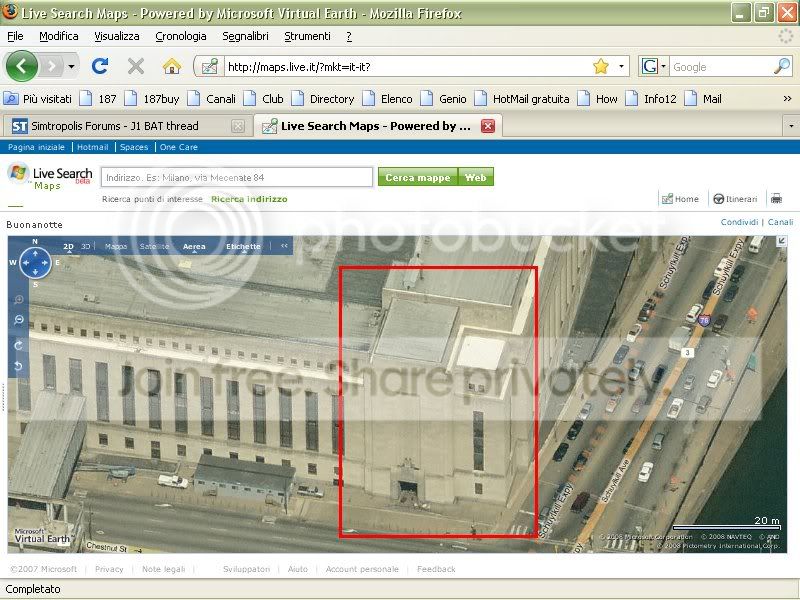The height and width of the screenshot is (600, 800).
Task: Open the Directory bookmark
Action: (323, 99)
